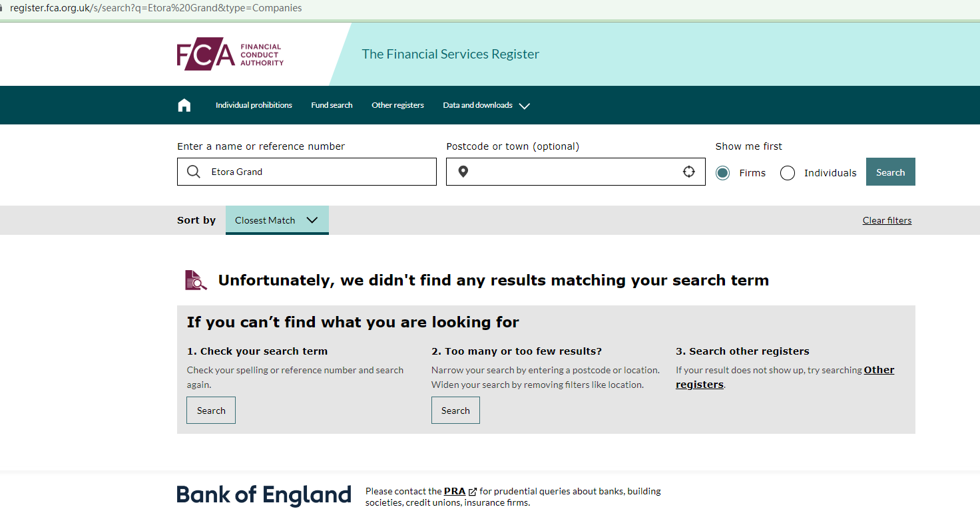This screenshot has width=980, height=509.
Task: Open the Closest Match sort dropdown
Action: point(277,220)
